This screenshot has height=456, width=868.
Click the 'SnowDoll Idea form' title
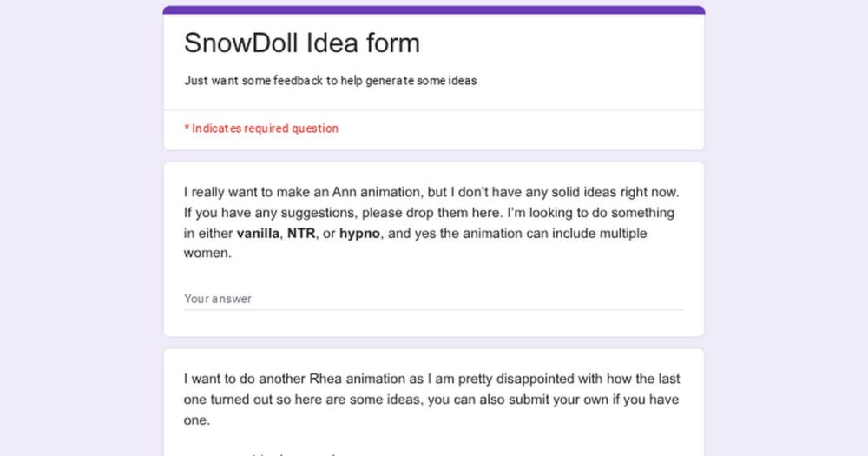click(301, 43)
